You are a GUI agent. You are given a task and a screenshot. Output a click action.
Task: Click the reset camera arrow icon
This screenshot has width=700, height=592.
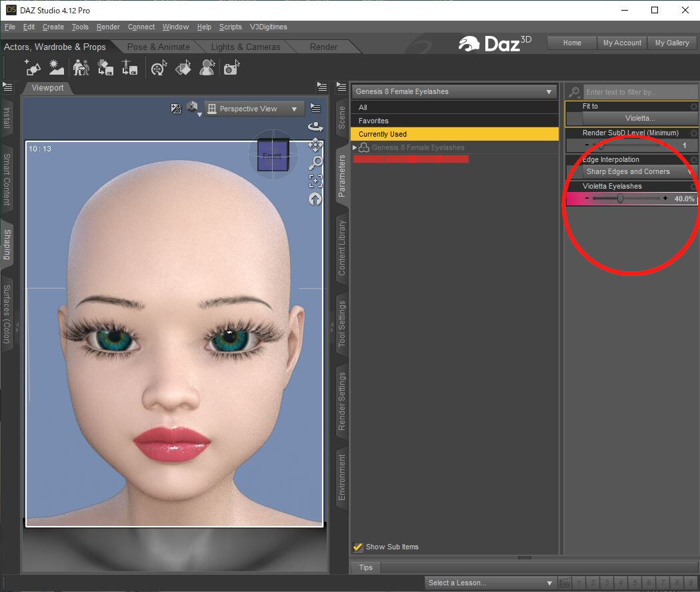[x=315, y=199]
